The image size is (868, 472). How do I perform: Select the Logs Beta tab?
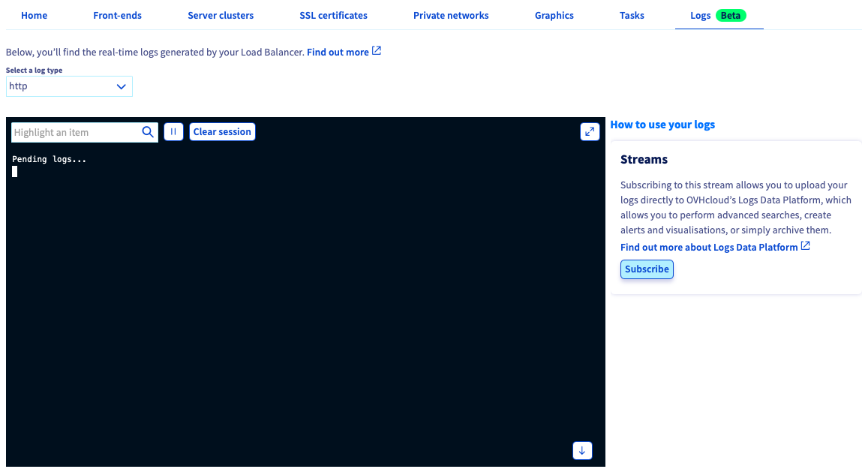point(719,16)
